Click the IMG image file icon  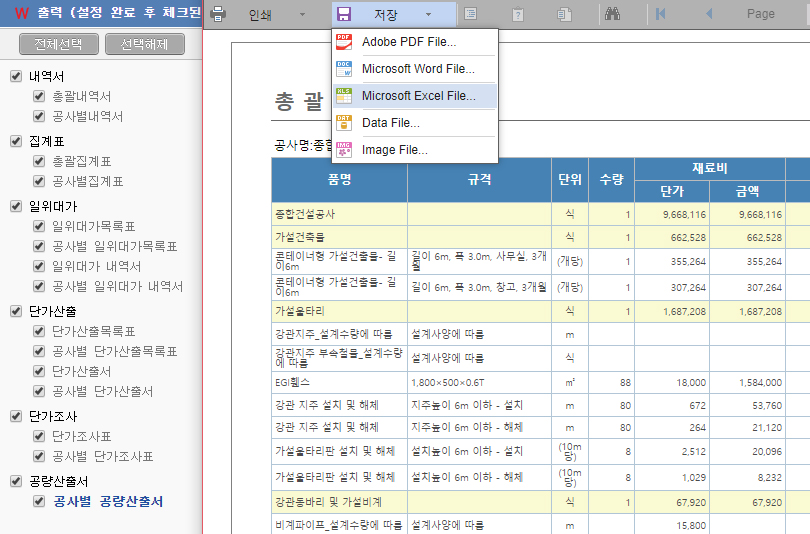[x=344, y=150]
